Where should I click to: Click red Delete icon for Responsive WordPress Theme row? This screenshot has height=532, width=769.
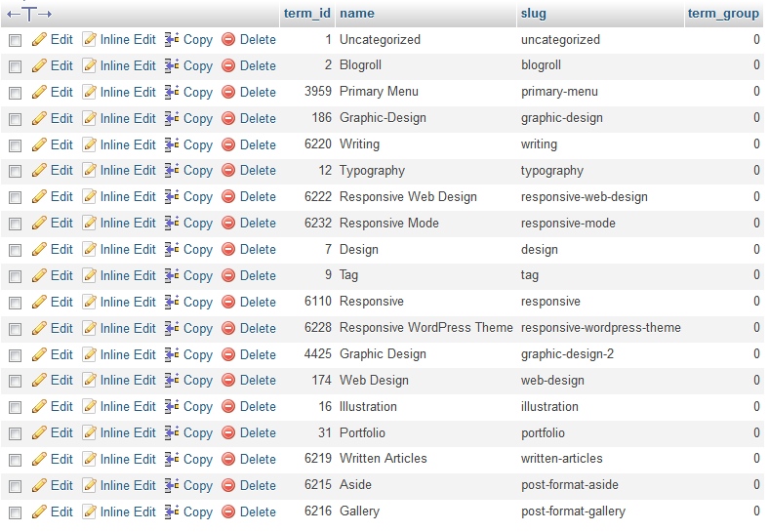point(228,328)
